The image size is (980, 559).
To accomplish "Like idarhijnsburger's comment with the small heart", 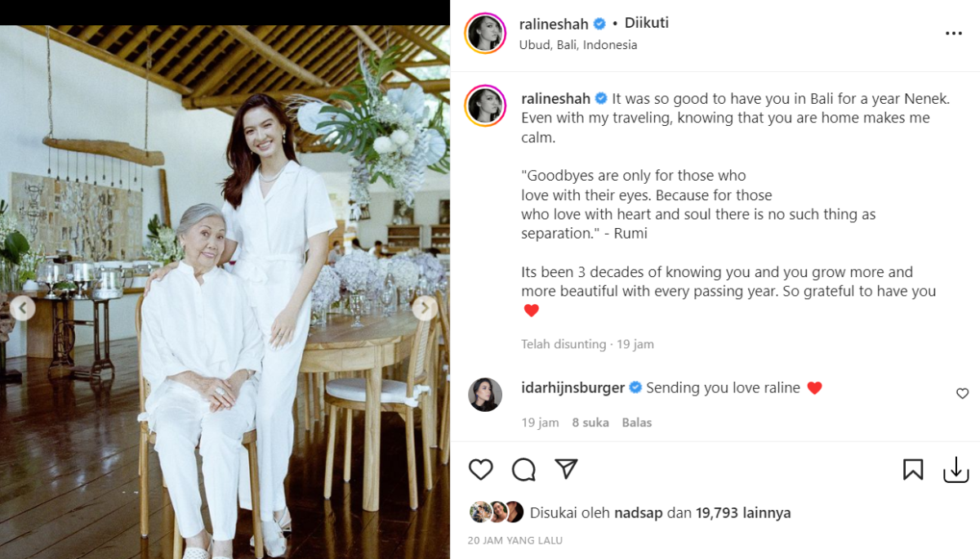I will coord(962,393).
